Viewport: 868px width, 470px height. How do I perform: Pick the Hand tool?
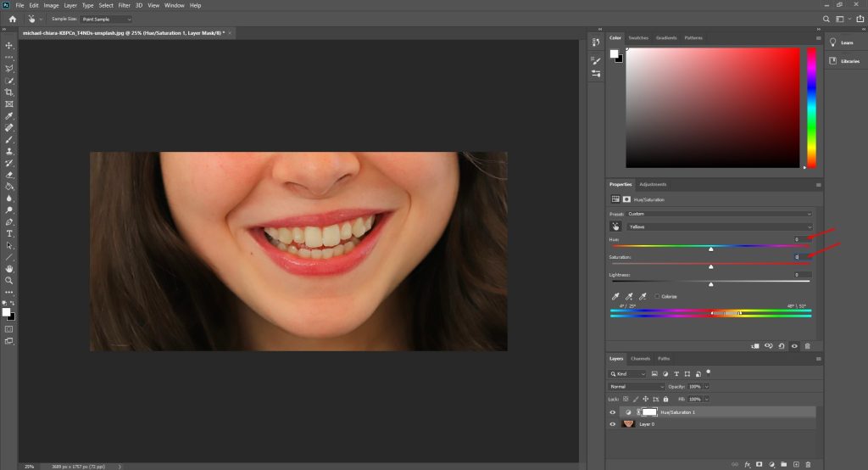point(9,268)
